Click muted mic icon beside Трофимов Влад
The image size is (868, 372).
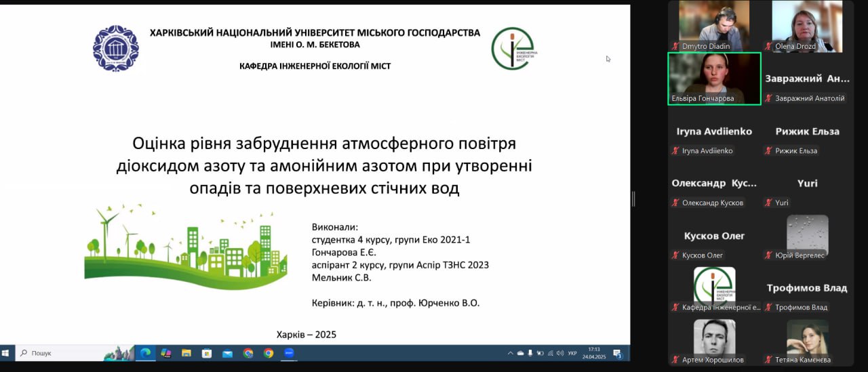click(x=768, y=307)
